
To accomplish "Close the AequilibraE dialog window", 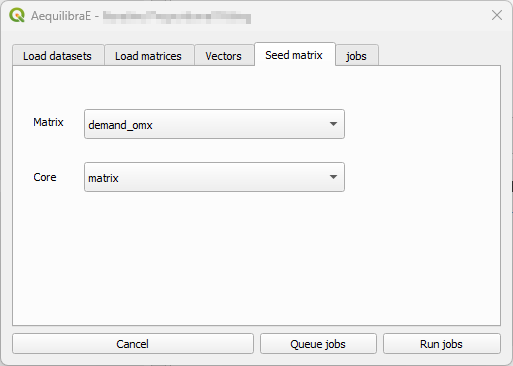I will pyautogui.click(x=497, y=15).
